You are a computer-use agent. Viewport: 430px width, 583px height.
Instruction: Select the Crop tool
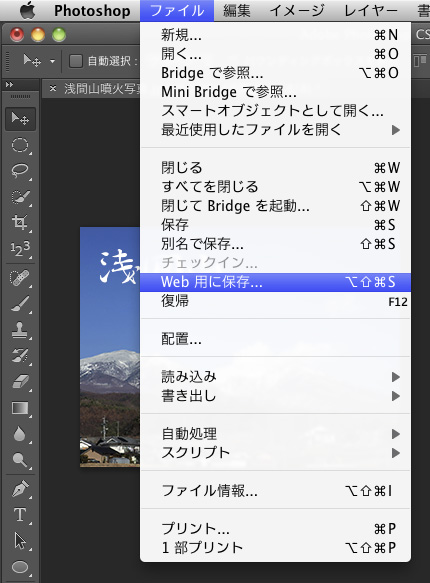click(20, 222)
